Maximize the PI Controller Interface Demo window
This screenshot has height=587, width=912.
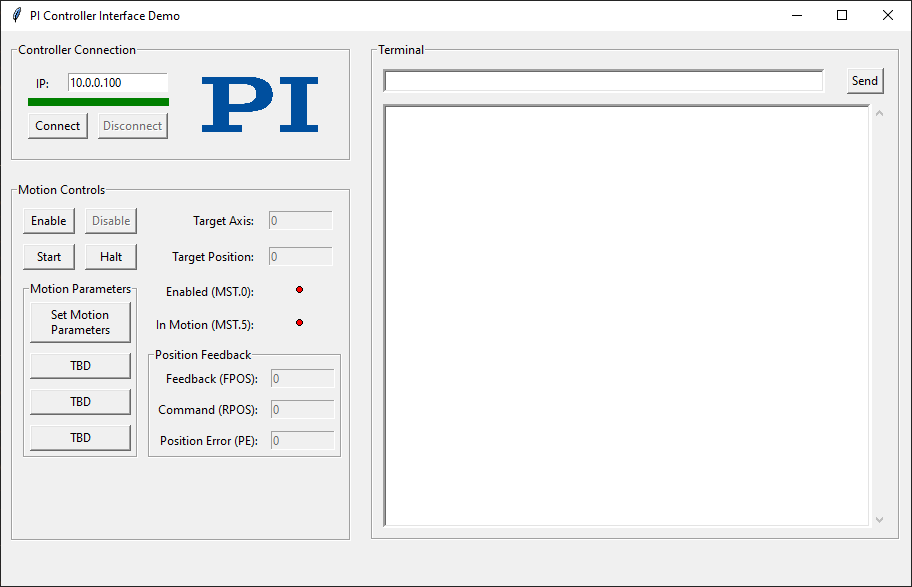pos(842,15)
